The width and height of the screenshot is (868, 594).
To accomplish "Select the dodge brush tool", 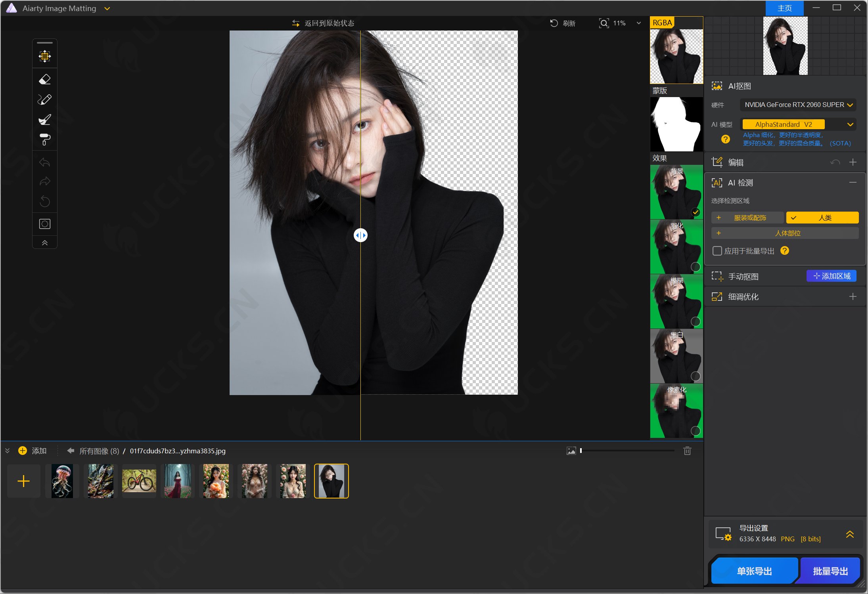I will point(45,119).
